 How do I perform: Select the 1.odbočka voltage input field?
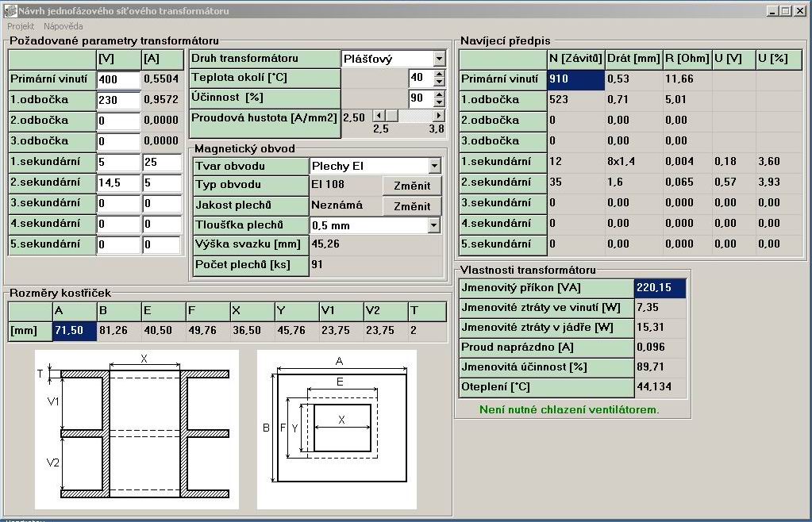click(x=118, y=100)
